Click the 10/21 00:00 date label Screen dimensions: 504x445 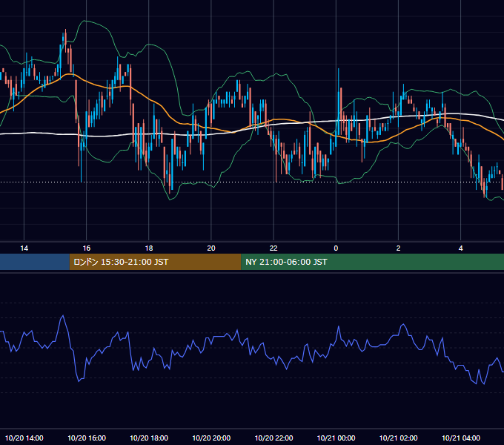(x=336, y=438)
